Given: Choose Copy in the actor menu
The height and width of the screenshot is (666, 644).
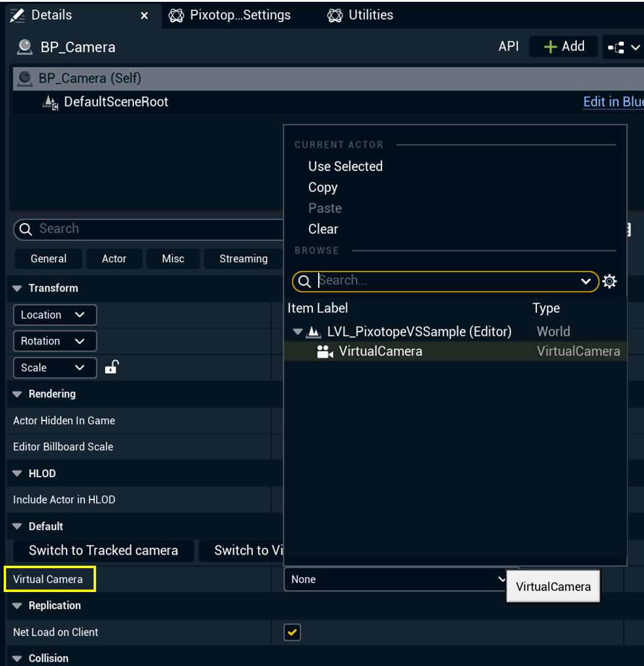Looking at the screenshot, I should click(323, 187).
